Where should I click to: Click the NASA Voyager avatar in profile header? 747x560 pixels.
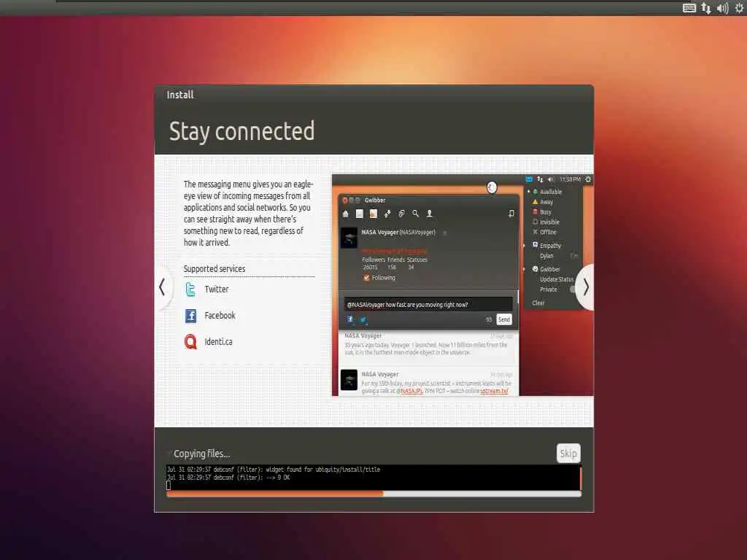[x=349, y=238]
